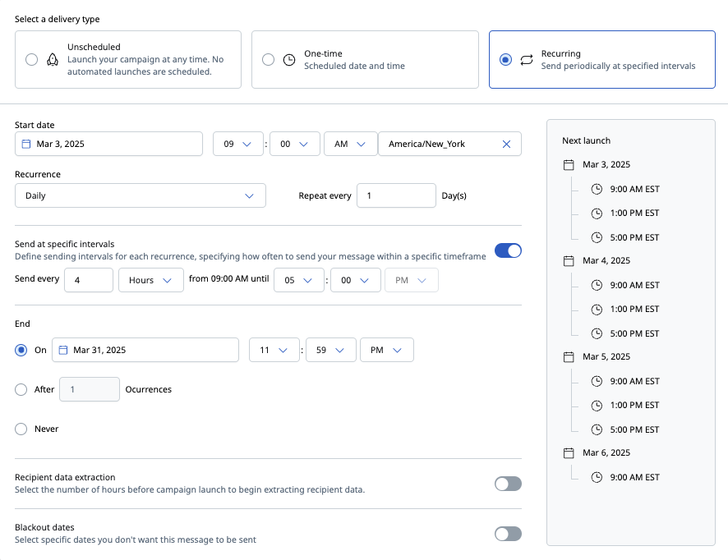Click clock icon for Mar 5 9:00 AM launch
The image size is (728, 560).
pyautogui.click(x=597, y=381)
